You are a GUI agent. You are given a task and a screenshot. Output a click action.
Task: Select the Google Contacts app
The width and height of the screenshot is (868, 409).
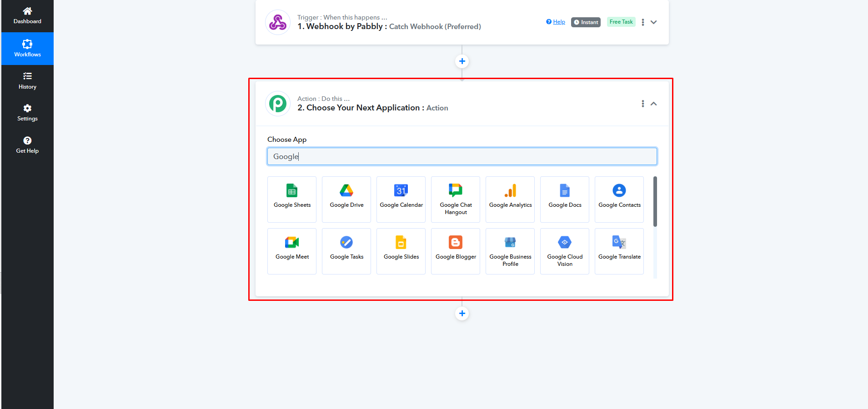(619, 200)
